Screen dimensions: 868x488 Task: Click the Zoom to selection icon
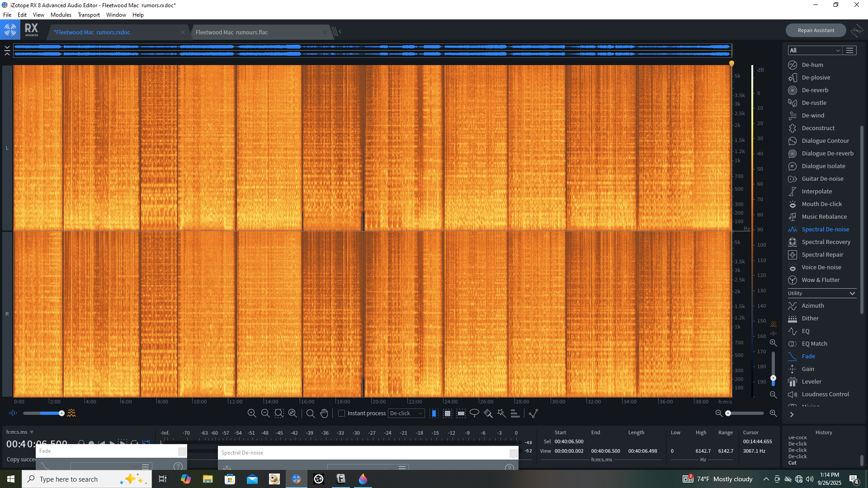[279, 413]
